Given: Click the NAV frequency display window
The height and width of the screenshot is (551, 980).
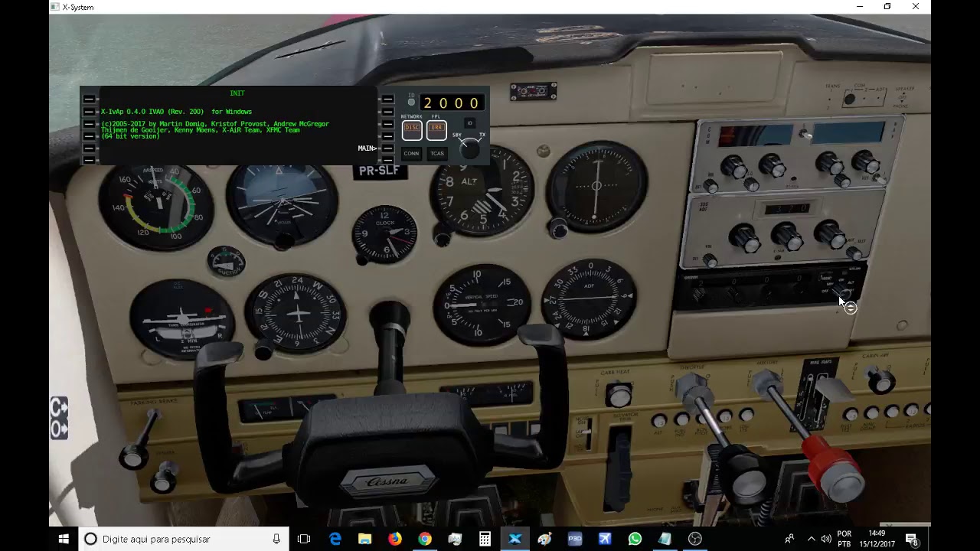Looking at the screenshot, I should (x=848, y=132).
